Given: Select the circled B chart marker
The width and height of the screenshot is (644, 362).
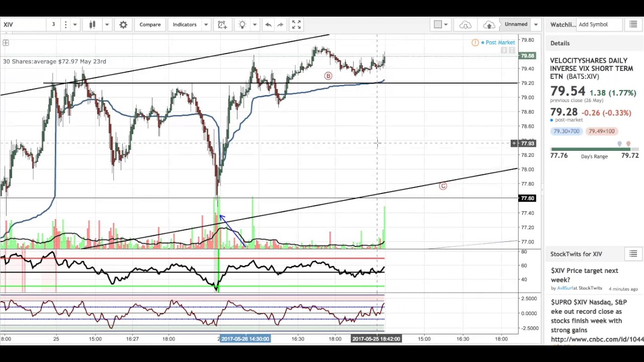Looking at the screenshot, I should point(328,76).
